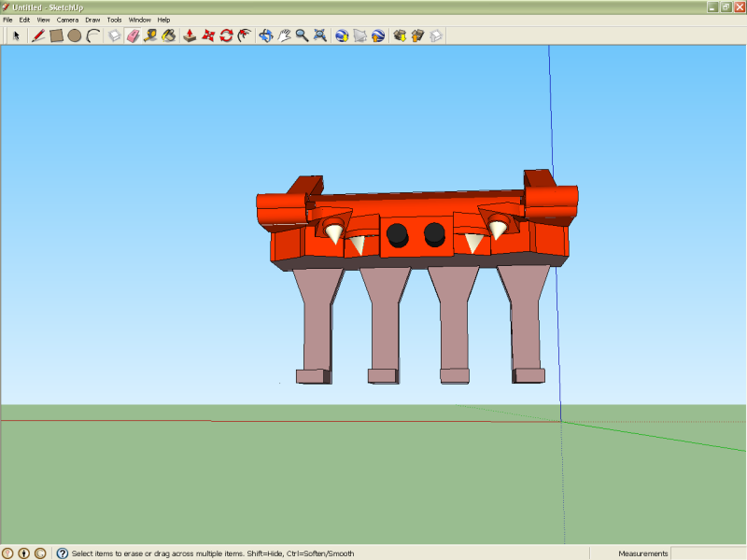Screen dimensions: 747x560
Task: Click the Share Component icon
Action: click(x=435, y=35)
